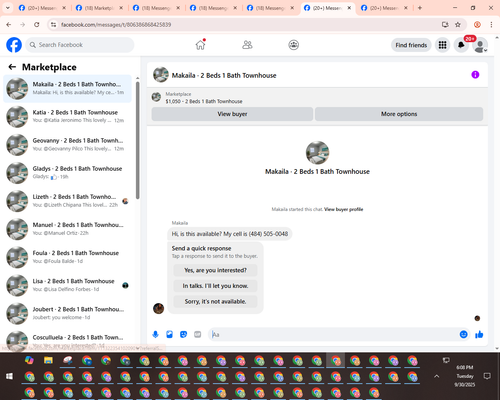Open Foula's townhouse conversation
The height and width of the screenshot is (400, 500).
[67, 257]
